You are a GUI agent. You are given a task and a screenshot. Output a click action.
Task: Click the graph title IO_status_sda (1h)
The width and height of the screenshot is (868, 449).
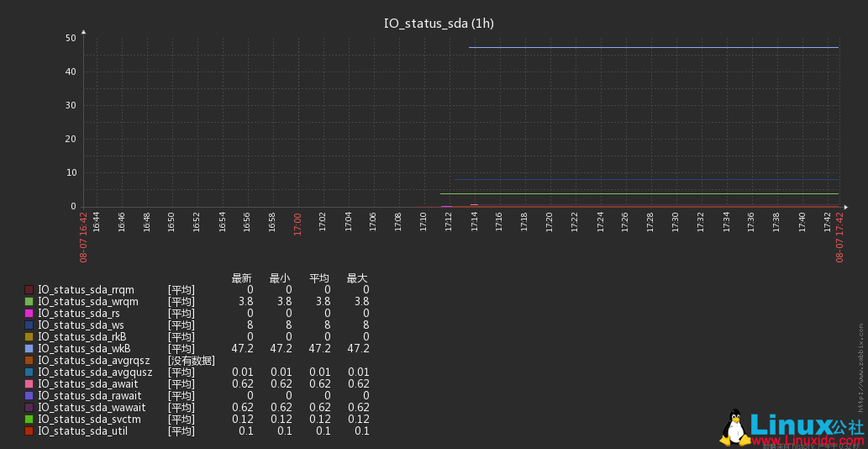[x=439, y=24]
